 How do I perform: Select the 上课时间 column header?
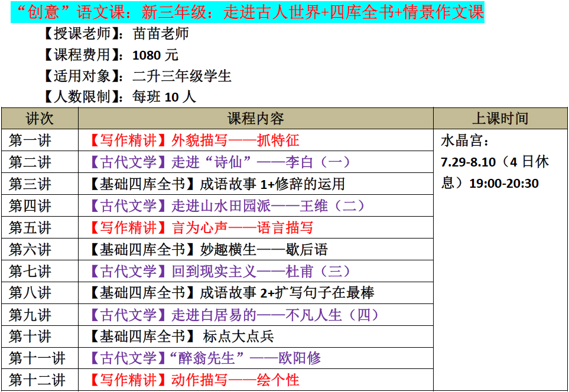(500, 119)
